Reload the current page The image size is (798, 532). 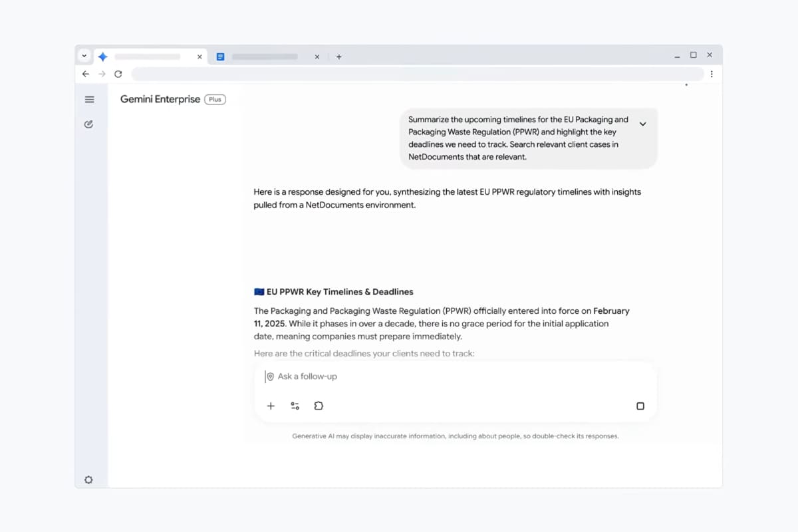(118, 74)
